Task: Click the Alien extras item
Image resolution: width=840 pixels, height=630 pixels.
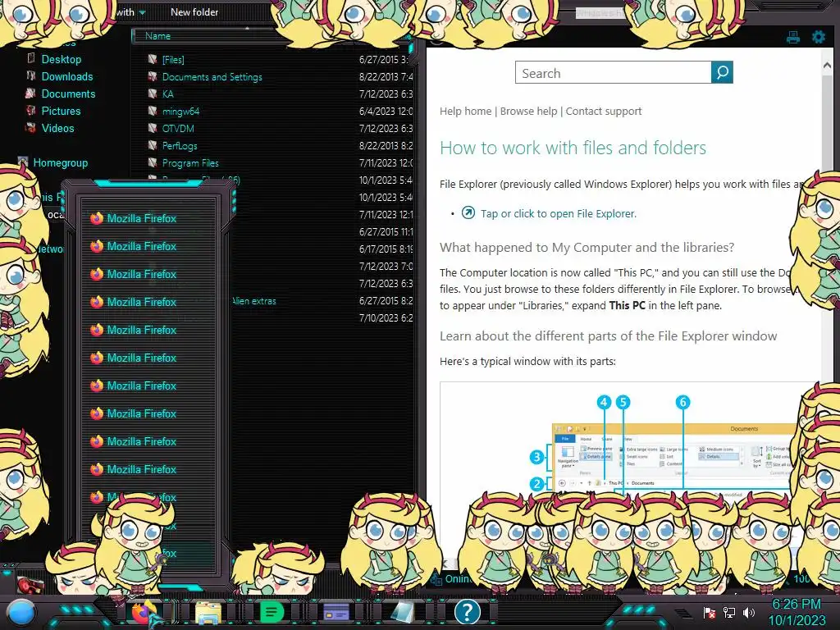Action: pos(254,300)
